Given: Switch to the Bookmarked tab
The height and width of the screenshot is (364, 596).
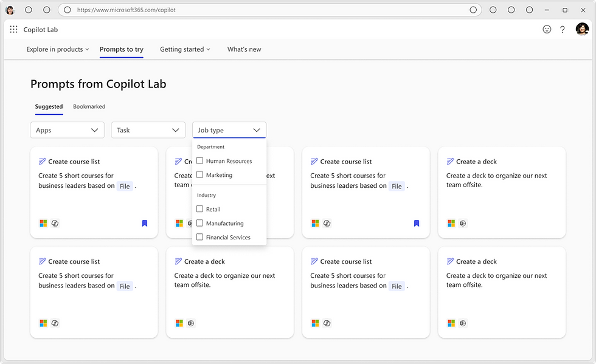Looking at the screenshot, I should [89, 106].
